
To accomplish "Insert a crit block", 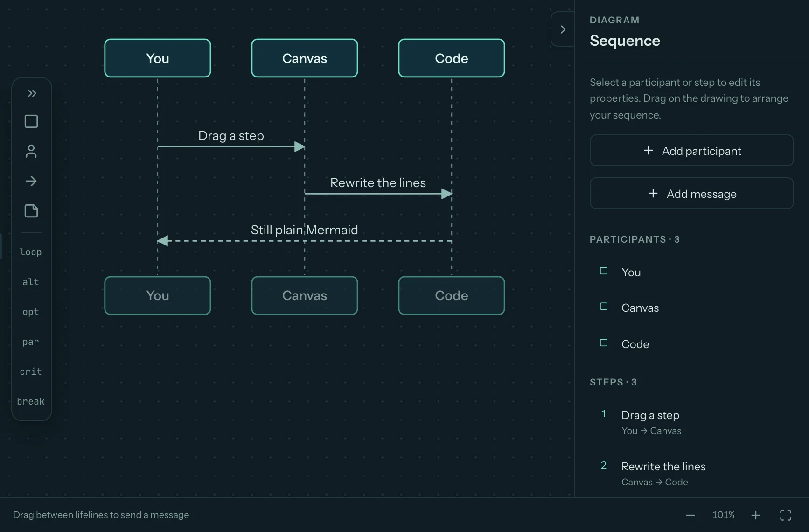I will coord(31,371).
